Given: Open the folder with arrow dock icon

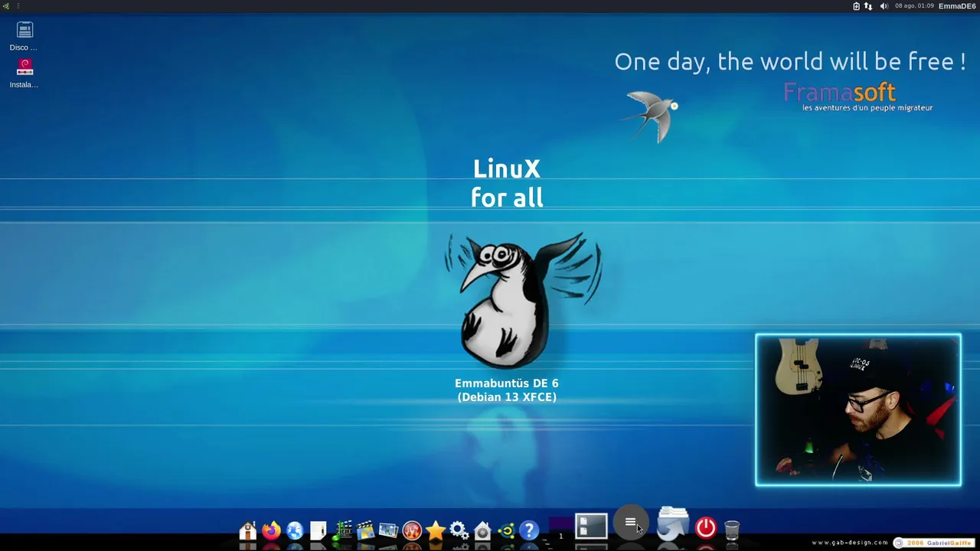Looking at the screenshot, I should [x=672, y=524].
